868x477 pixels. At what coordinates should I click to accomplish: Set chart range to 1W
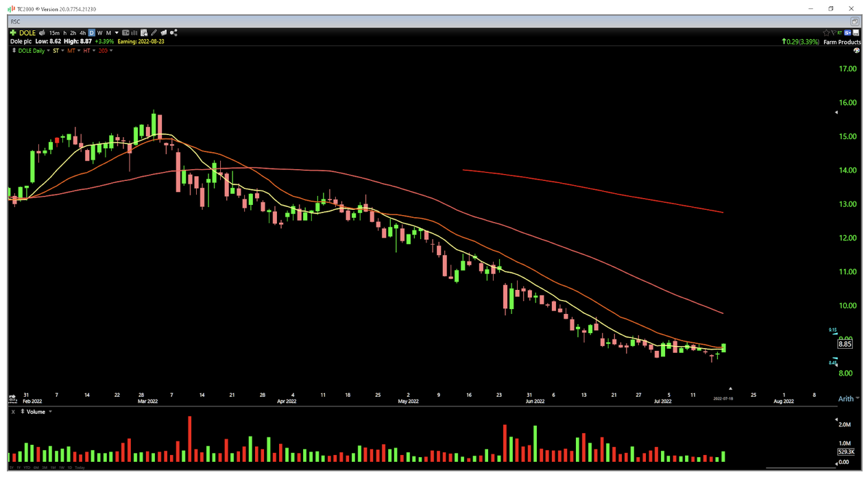pyautogui.click(x=62, y=467)
